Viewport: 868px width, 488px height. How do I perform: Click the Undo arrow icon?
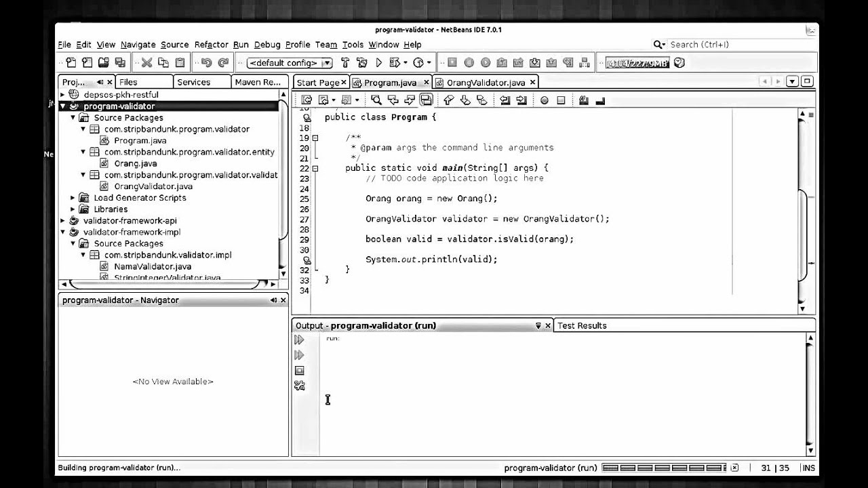point(206,62)
